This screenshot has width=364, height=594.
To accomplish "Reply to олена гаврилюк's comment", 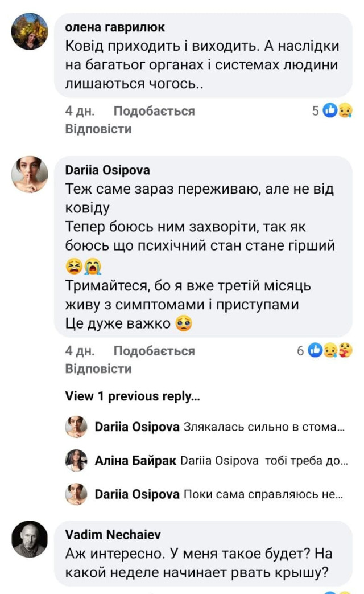I will click(98, 129).
